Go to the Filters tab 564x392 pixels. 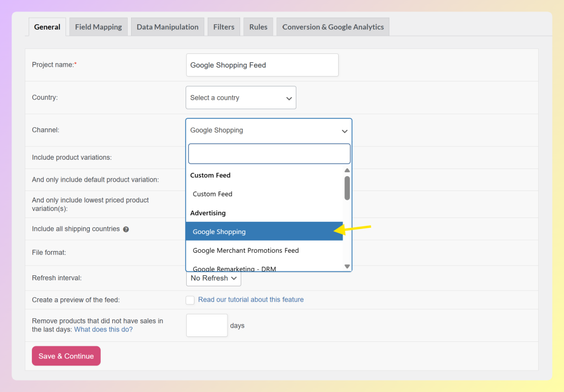tap(224, 27)
